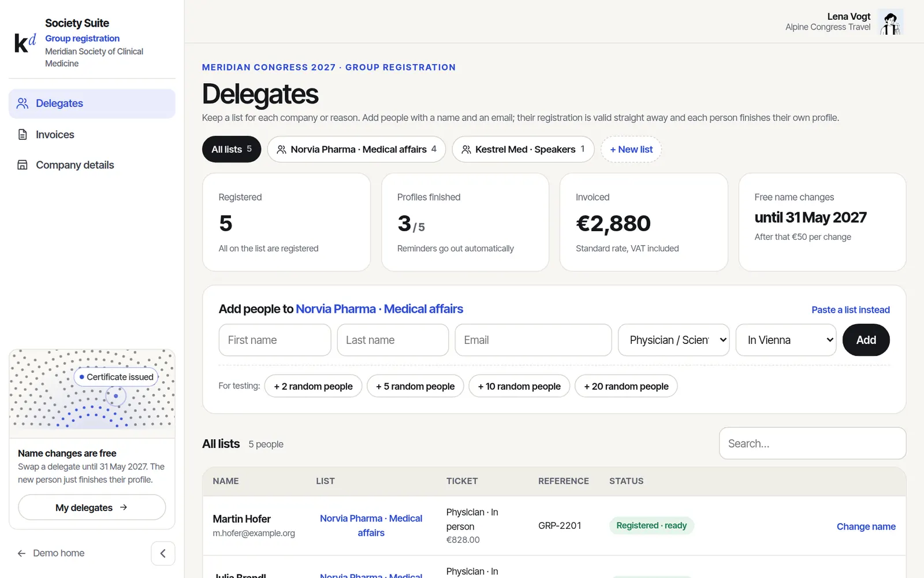The width and height of the screenshot is (924, 578).
Task: Go to Delegates in the sidebar menu
Action: 92,103
